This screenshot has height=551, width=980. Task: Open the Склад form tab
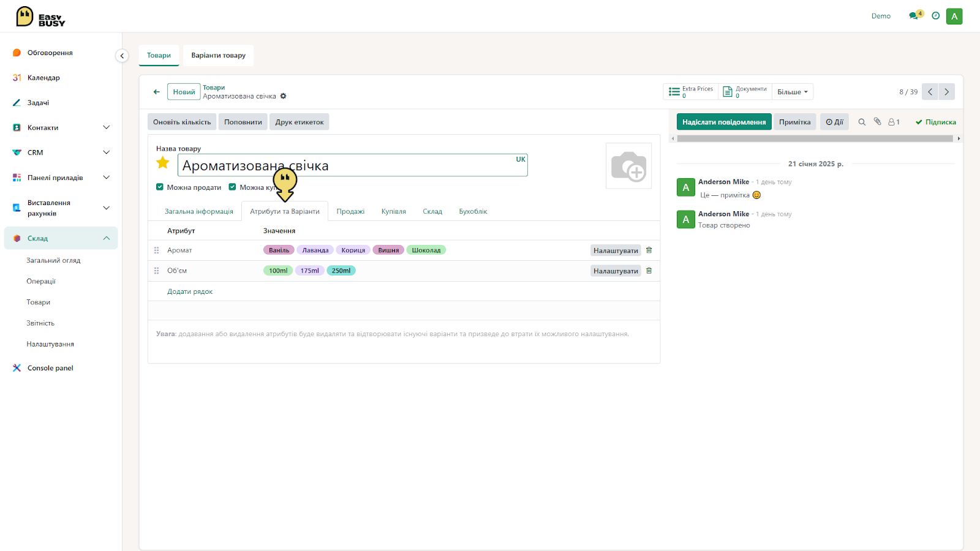click(432, 211)
